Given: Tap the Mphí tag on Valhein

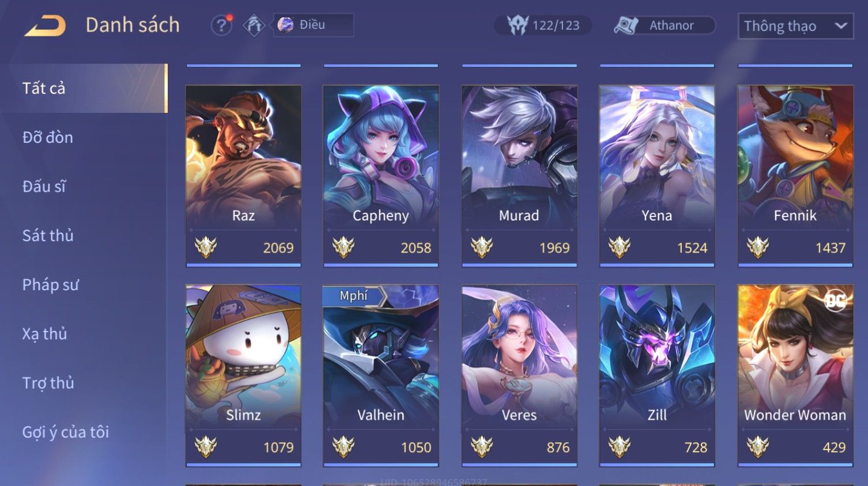Looking at the screenshot, I should (354, 296).
